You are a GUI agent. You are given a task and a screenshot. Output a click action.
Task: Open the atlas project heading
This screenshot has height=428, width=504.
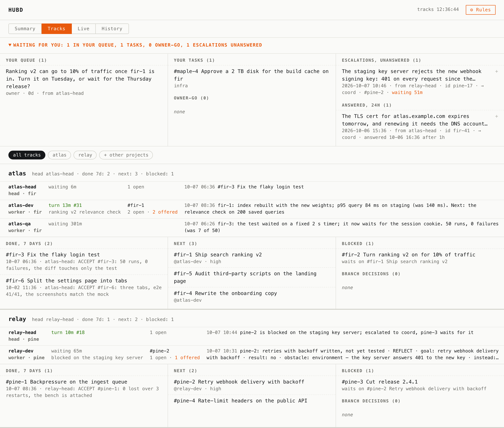pyautogui.click(x=17, y=173)
